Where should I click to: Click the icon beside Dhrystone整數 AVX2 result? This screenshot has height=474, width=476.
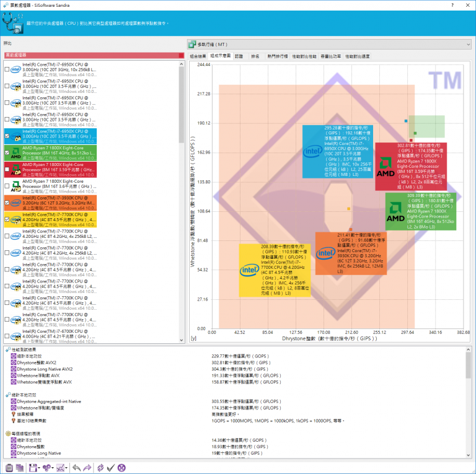(14, 362)
